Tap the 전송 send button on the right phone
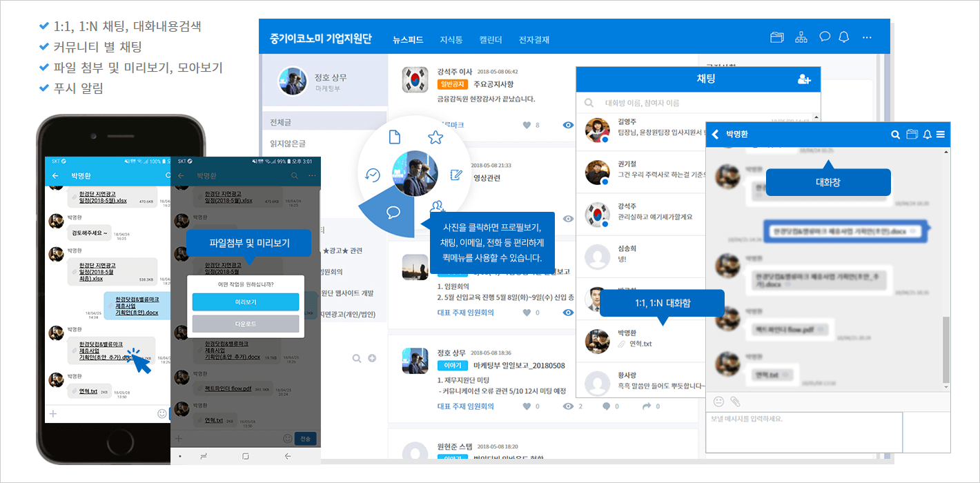The height and width of the screenshot is (483, 980). (x=306, y=438)
